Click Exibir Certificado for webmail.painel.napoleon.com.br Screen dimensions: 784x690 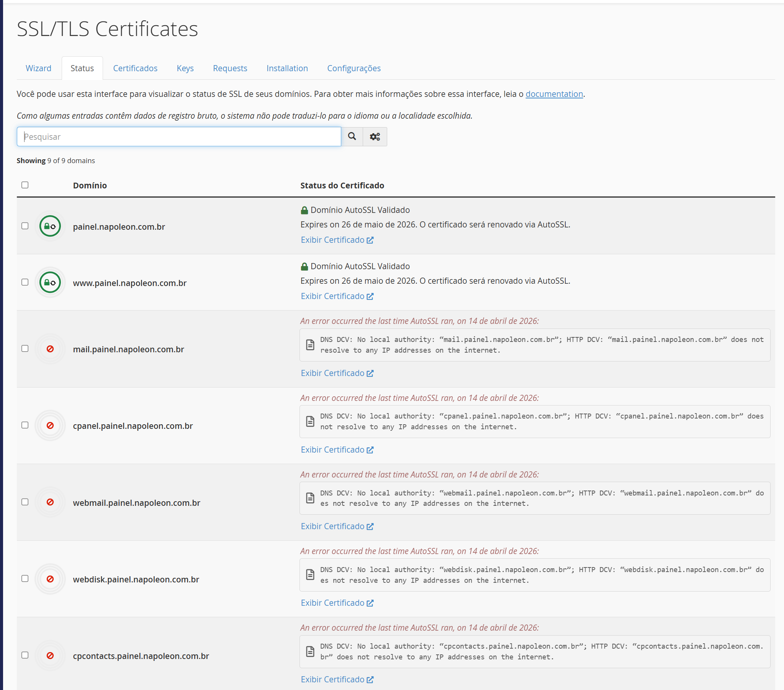(x=337, y=526)
